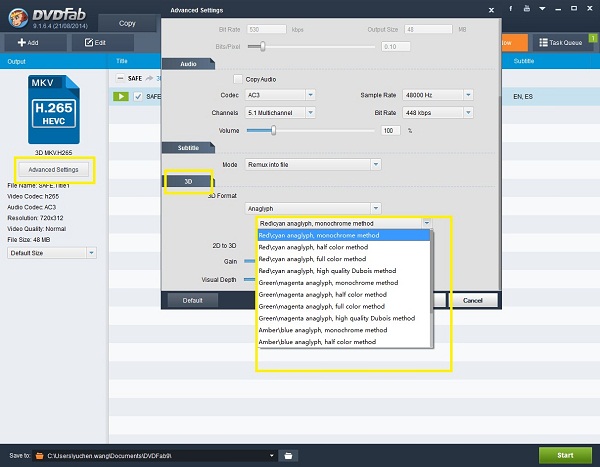Click the Bits/Pixel slider handle
This screenshot has height=467, width=600.
point(262,46)
